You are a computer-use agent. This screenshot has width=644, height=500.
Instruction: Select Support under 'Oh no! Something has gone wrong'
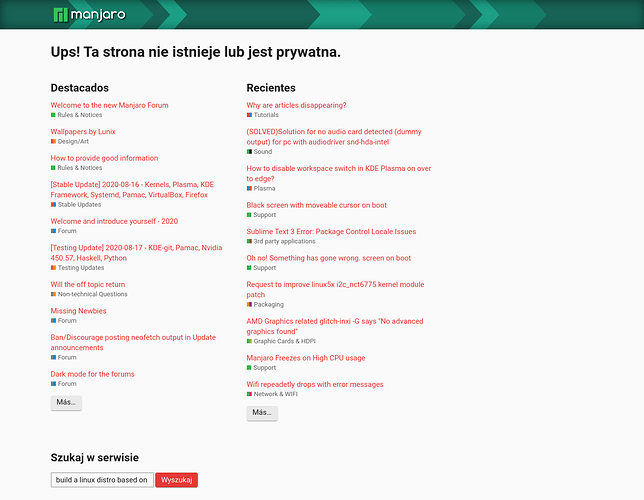(x=261, y=268)
